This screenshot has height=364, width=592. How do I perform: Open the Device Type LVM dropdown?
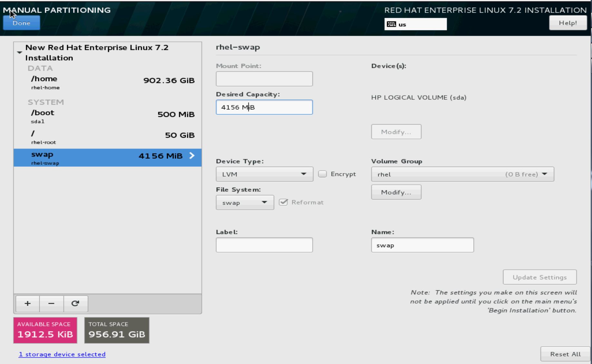click(x=264, y=174)
